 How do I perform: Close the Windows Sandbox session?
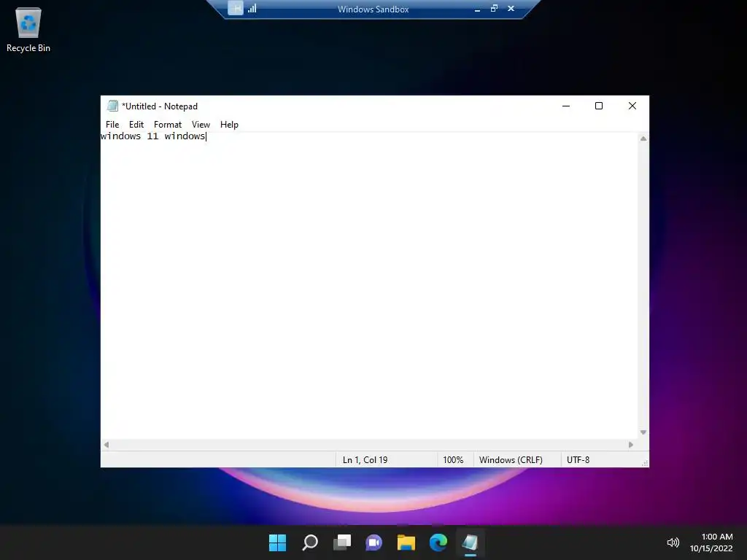coord(511,9)
